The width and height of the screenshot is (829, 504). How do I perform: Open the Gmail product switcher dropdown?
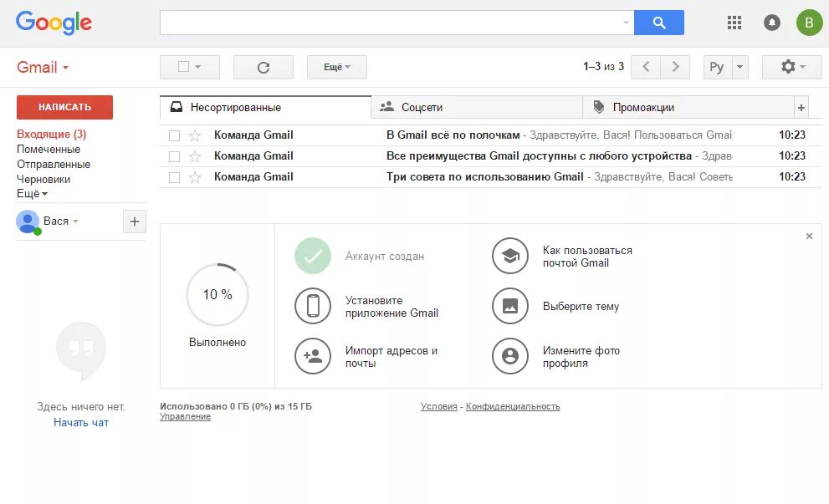(x=65, y=69)
